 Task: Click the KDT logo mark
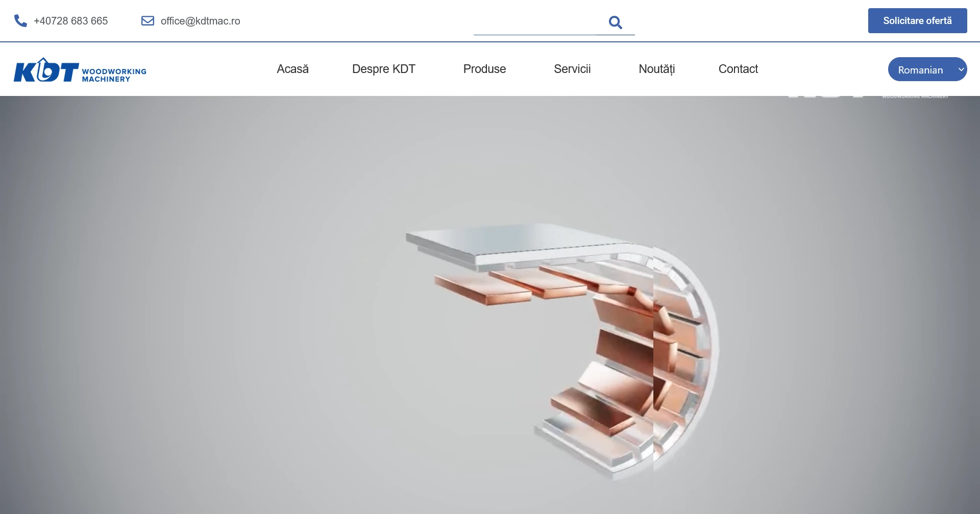46,70
